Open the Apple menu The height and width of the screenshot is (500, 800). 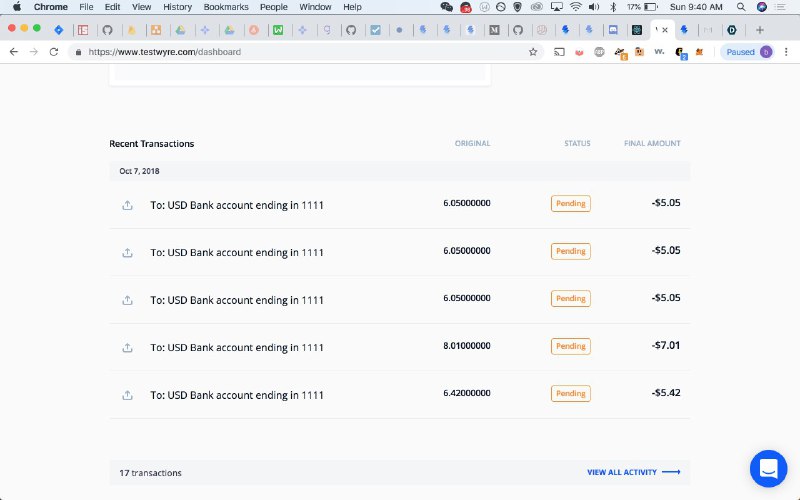(x=17, y=7)
